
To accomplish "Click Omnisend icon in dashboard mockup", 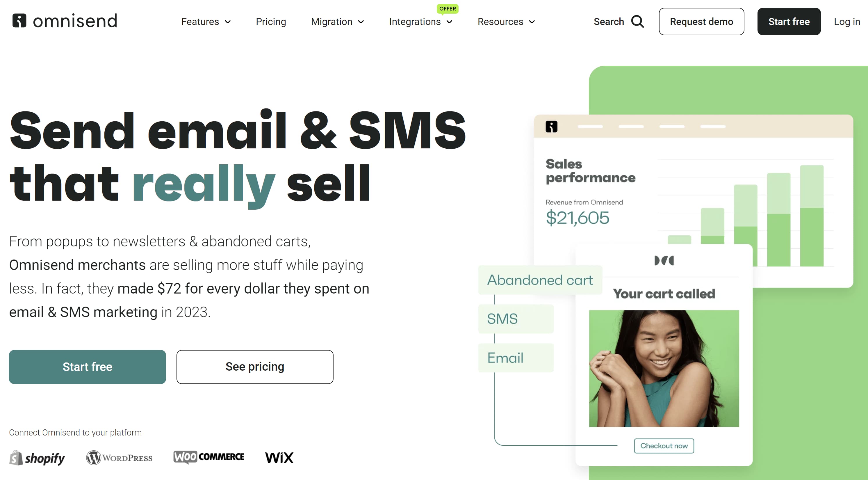I will [x=551, y=127].
